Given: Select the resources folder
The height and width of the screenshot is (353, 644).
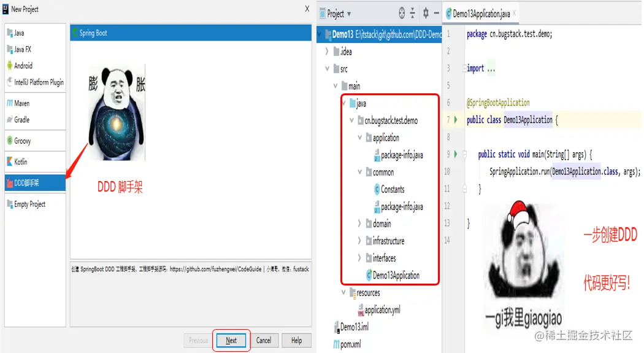Looking at the screenshot, I should 365,293.
